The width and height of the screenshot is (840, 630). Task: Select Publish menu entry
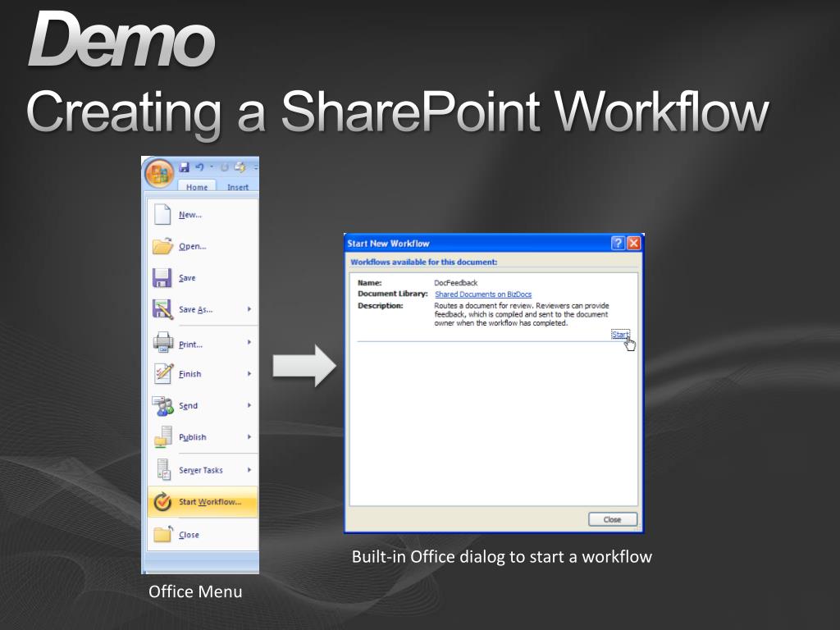[x=203, y=437]
